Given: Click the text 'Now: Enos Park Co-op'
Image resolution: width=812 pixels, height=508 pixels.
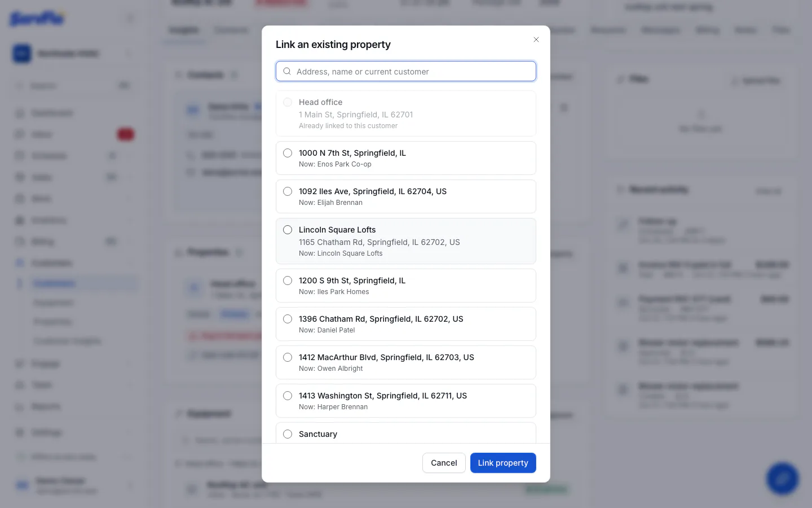Looking at the screenshot, I should coord(335,164).
